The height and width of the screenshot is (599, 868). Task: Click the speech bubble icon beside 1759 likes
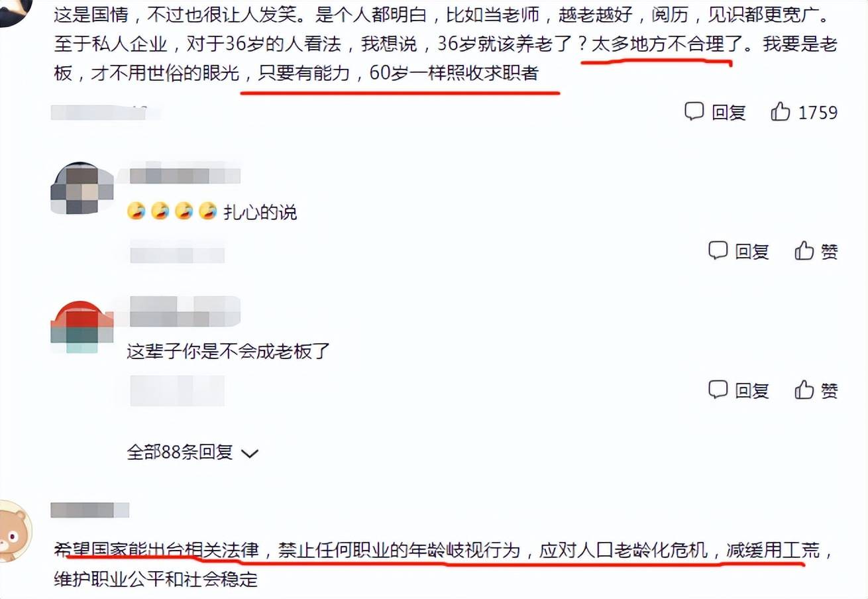[694, 112]
